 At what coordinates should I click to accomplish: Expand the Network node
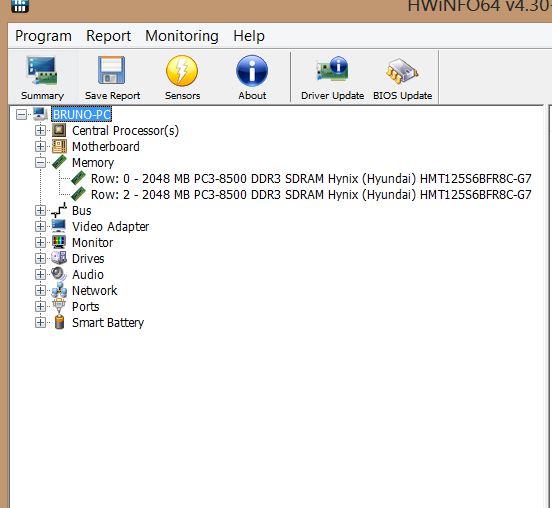tap(40, 290)
